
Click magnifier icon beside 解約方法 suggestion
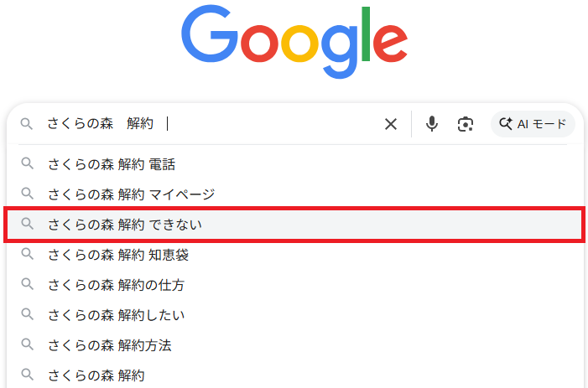(x=27, y=345)
